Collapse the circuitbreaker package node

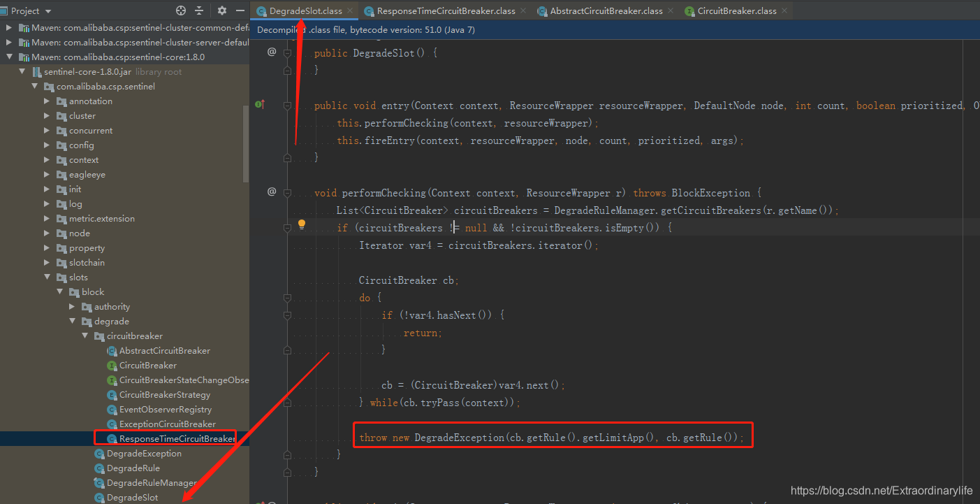pyautogui.click(x=85, y=336)
